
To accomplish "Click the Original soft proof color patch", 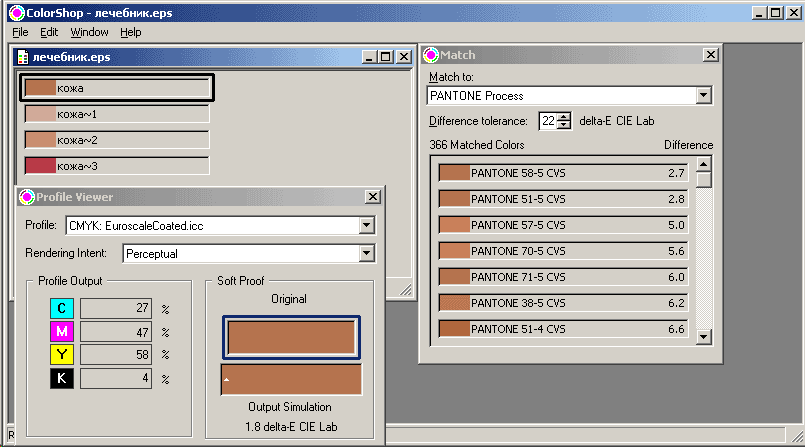I will coord(291,338).
